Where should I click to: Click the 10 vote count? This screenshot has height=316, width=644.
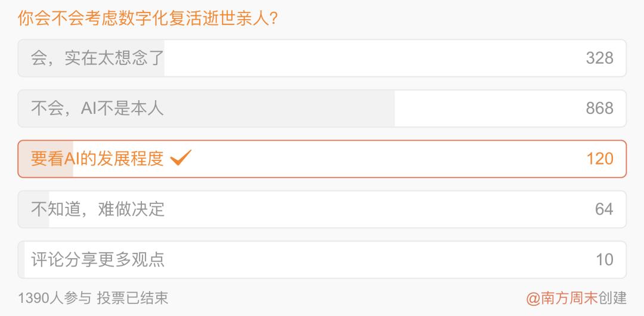coord(604,259)
